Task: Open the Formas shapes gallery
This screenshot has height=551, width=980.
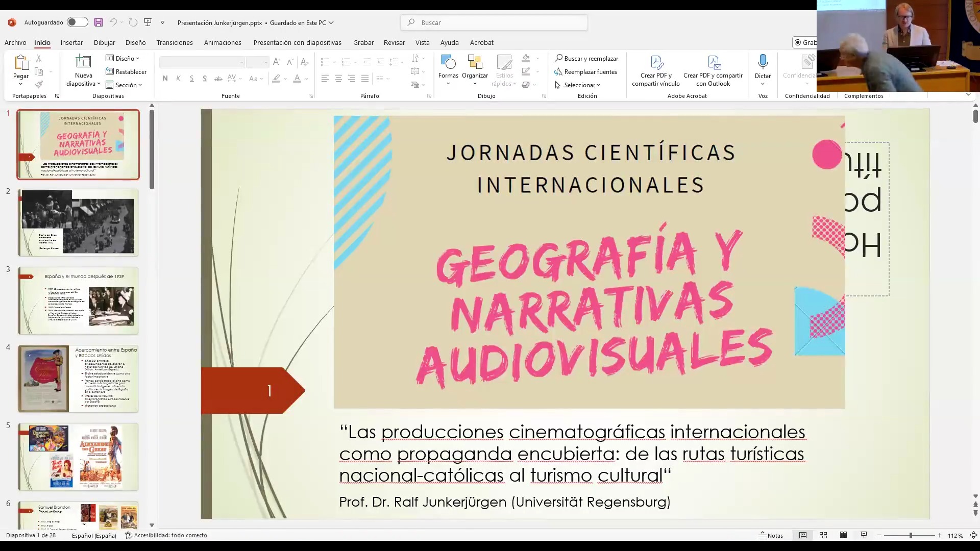Action: [x=448, y=63]
